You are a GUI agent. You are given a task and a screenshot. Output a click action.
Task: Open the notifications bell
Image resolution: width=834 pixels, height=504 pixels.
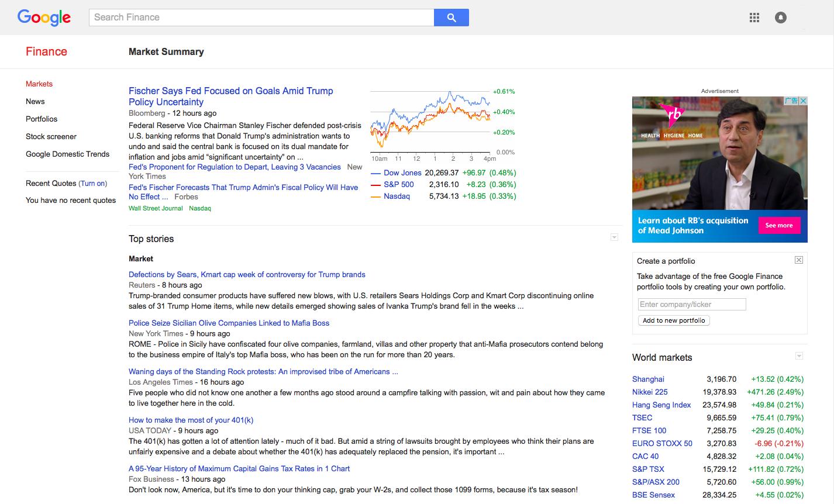tap(780, 18)
